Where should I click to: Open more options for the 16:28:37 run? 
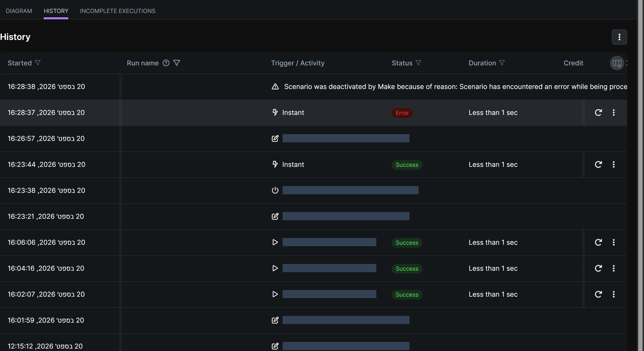[614, 113]
